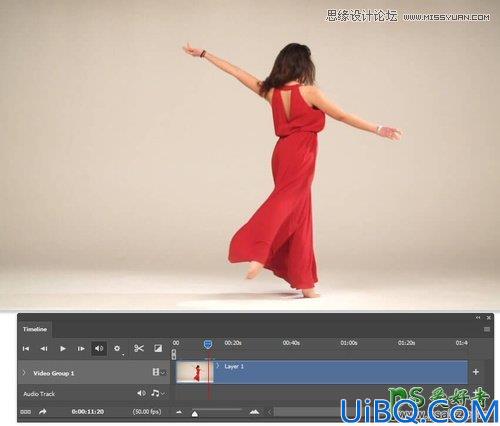Close the Timeline panel

tap(489, 318)
